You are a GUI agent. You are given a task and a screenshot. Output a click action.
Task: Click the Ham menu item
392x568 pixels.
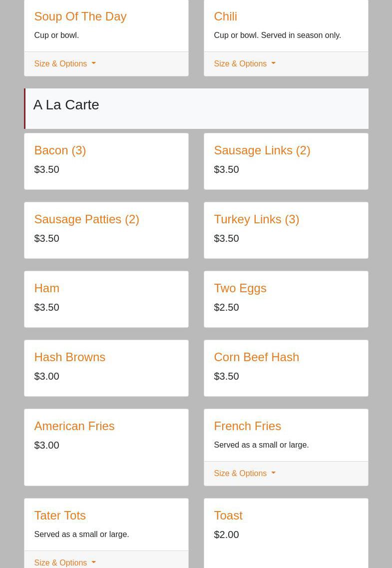point(46,288)
